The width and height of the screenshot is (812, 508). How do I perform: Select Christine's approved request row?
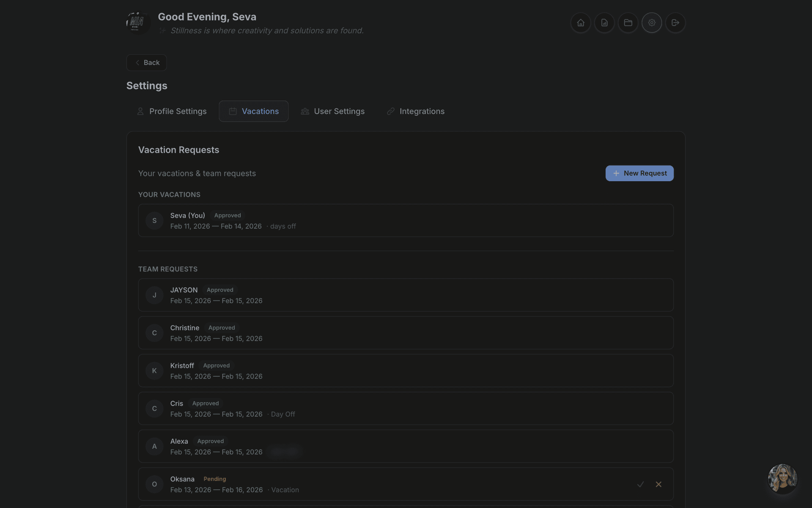point(405,333)
